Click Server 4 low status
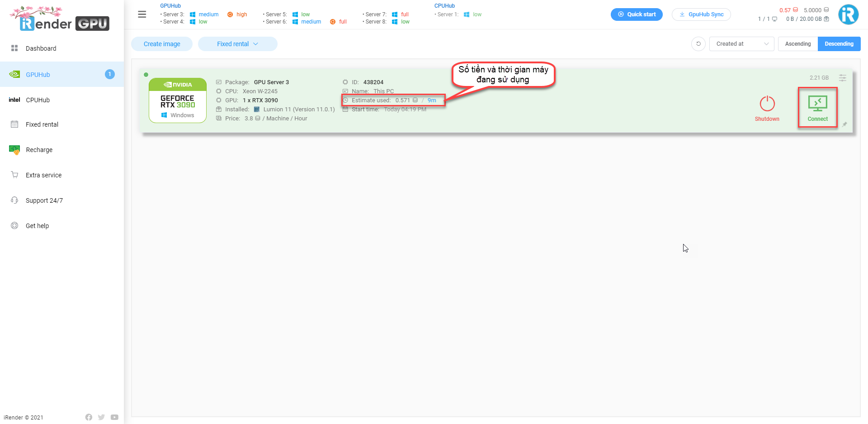868x424 pixels. (198, 22)
